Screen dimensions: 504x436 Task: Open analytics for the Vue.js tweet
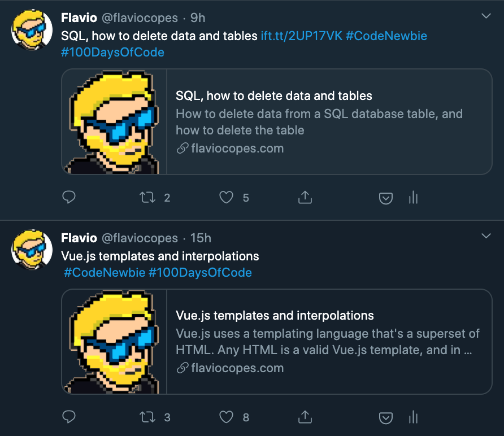413,417
